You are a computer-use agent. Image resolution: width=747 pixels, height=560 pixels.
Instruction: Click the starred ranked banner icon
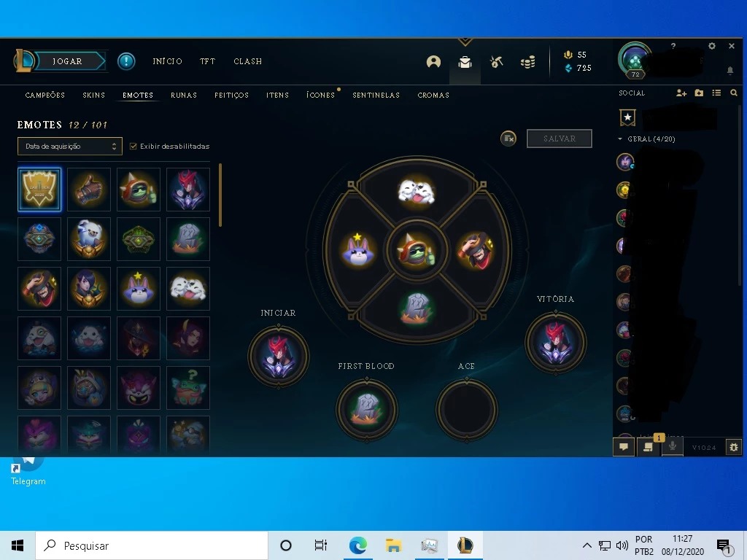[627, 117]
